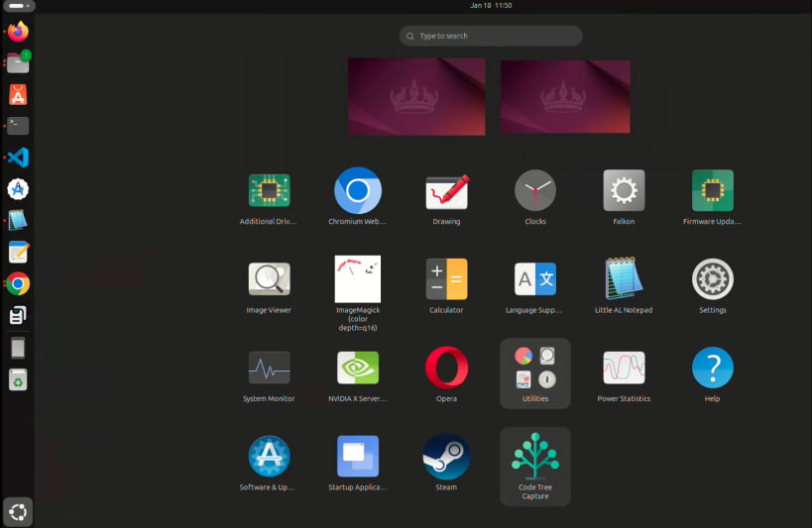Open App Center from the dock
The height and width of the screenshot is (528, 812).
18,95
